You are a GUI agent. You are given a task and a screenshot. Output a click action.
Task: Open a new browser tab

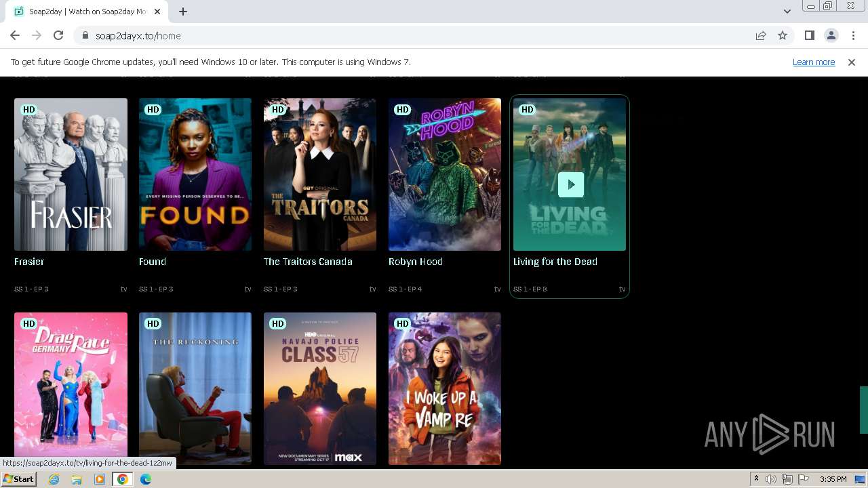tap(183, 12)
